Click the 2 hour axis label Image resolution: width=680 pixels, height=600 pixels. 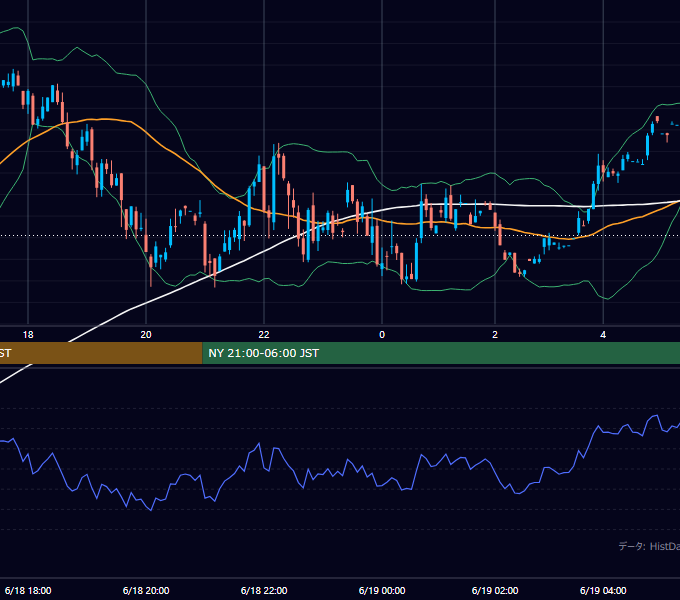(x=495, y=335)
